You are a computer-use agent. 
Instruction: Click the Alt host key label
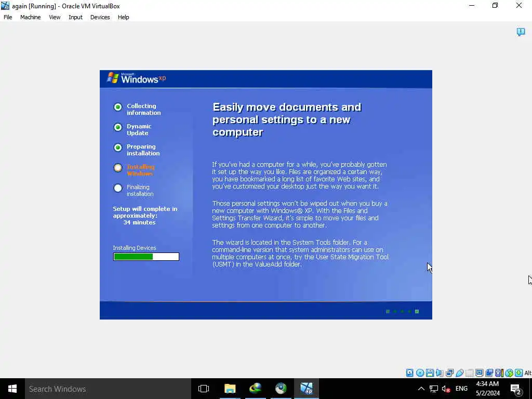click(528, 373)
